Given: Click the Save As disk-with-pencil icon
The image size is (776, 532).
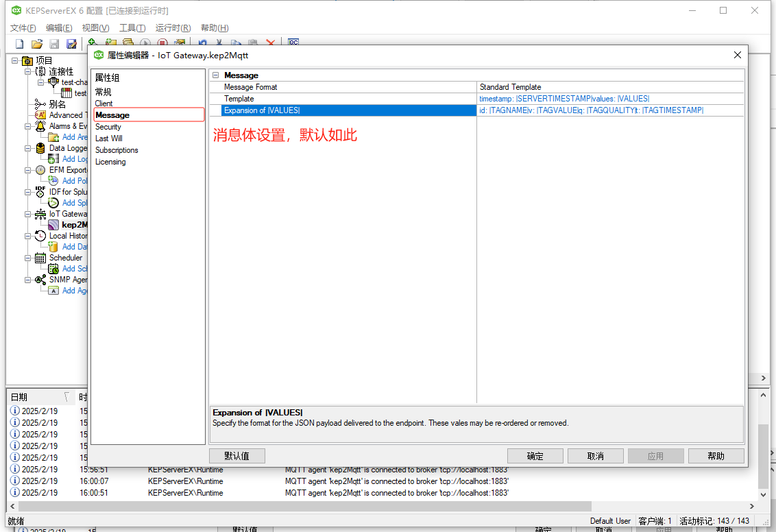Looking at the screenshot, I should [72, 44].
